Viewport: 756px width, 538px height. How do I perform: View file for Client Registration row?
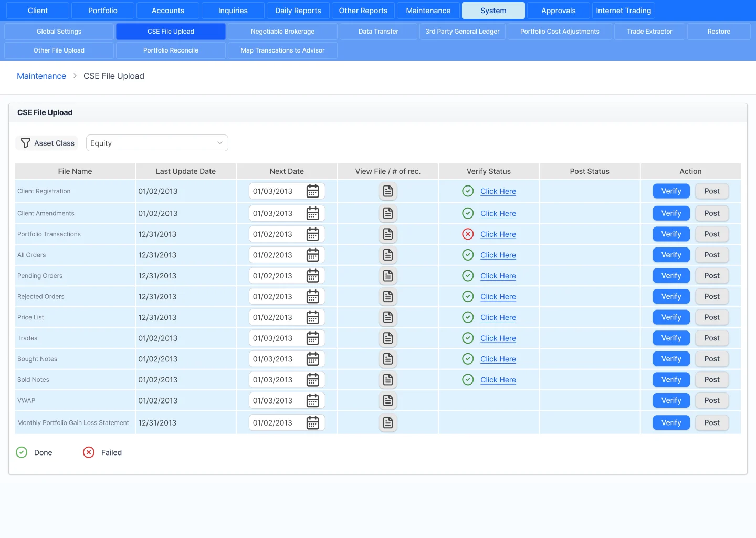click(388, 191)
